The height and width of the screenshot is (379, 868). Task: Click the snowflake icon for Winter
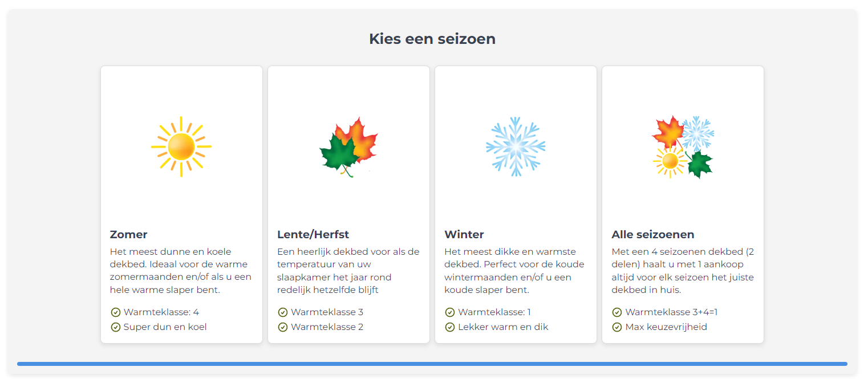(x=516, y=146)
